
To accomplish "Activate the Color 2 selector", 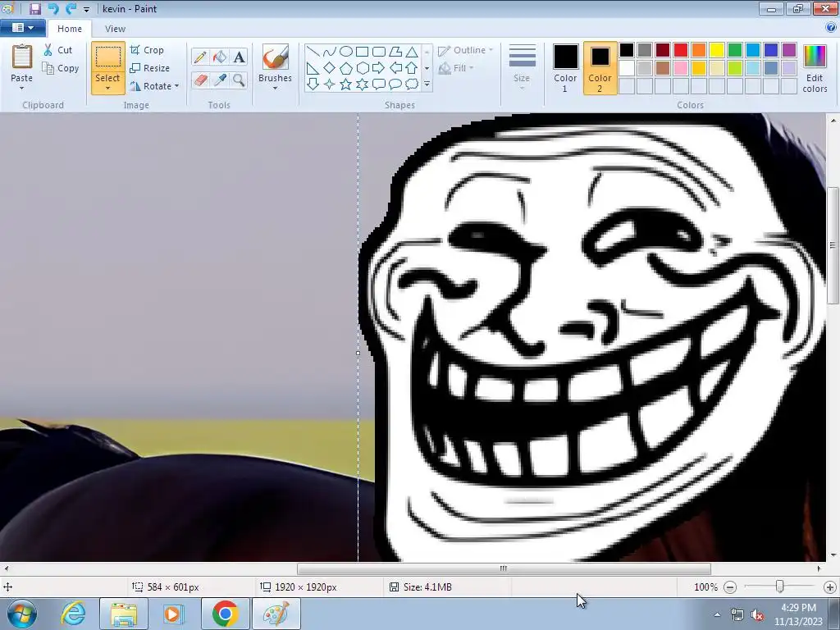I will pyautogui.click(x=600, y=68).
